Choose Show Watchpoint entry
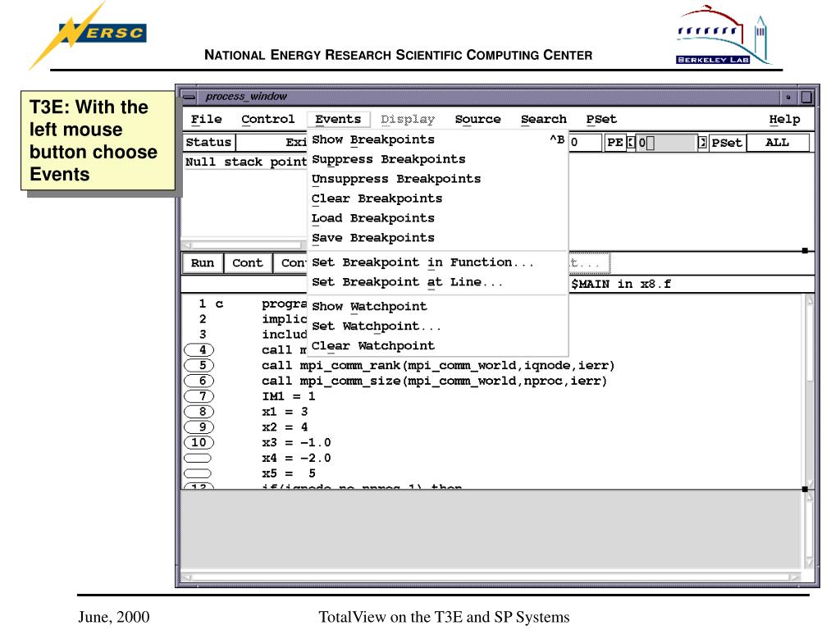 tap(438, 307)
